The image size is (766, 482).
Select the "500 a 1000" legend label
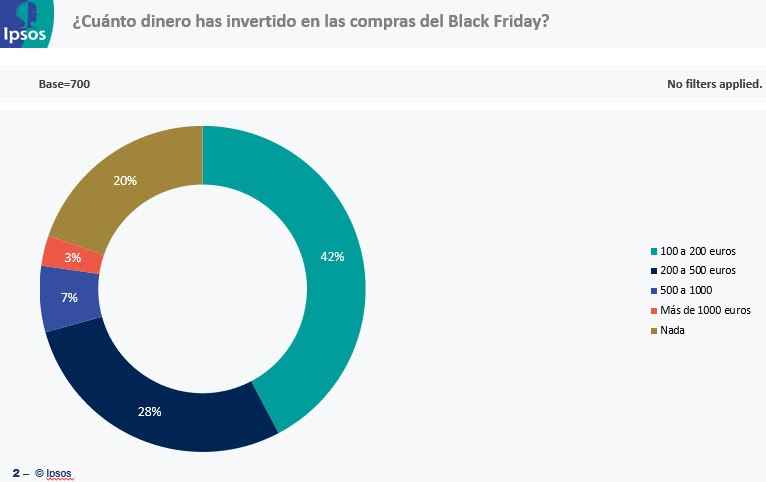coord(687,290)
